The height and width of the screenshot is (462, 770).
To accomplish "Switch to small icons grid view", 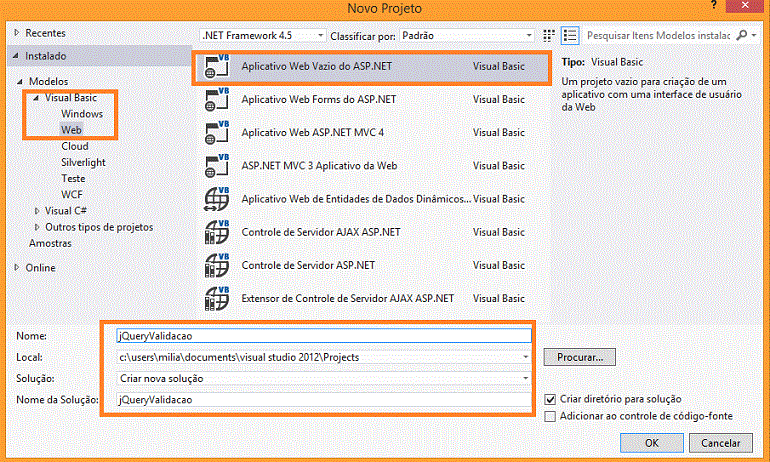I will point(549,35).
